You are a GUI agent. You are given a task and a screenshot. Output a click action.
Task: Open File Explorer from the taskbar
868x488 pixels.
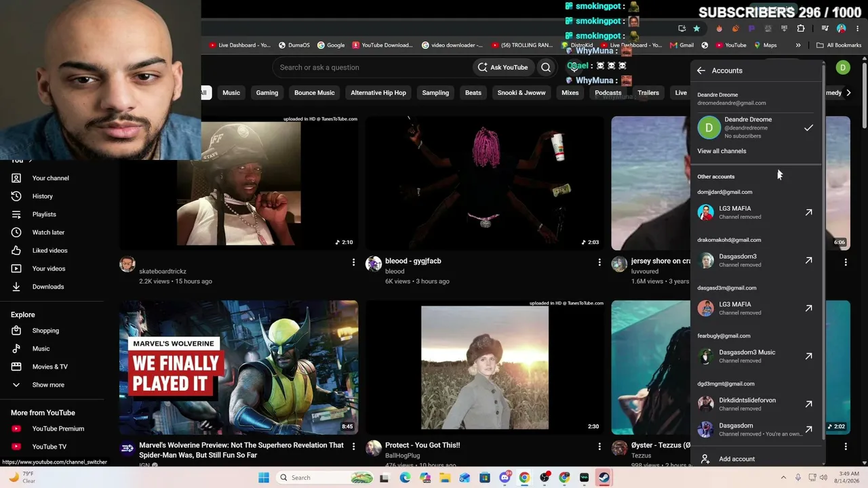[x=445, y=478]
